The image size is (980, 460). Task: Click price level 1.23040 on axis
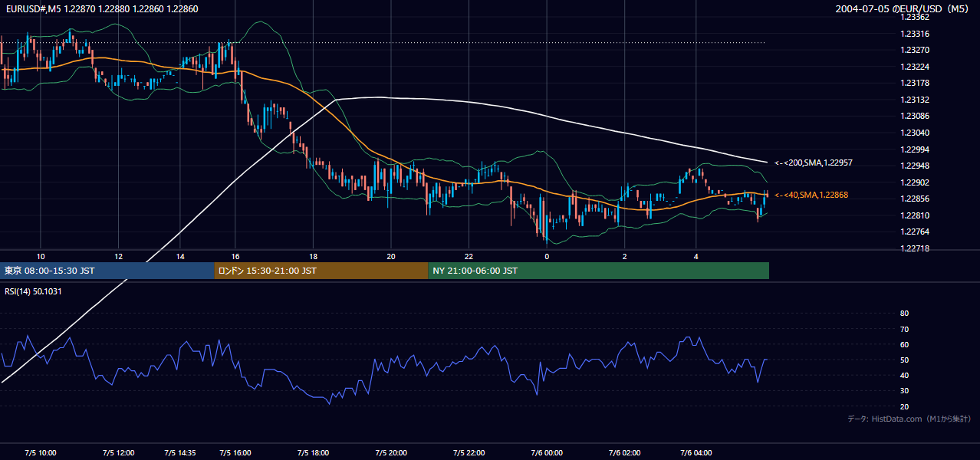coord(914,133)
